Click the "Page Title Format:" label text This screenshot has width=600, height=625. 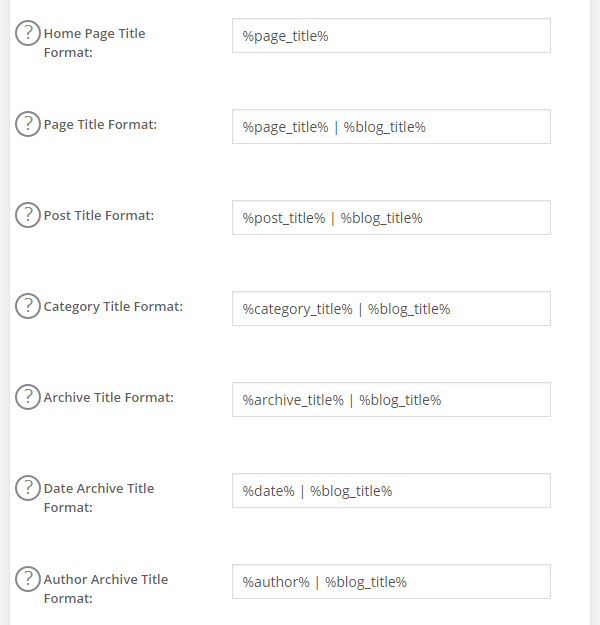pos(100,125)
